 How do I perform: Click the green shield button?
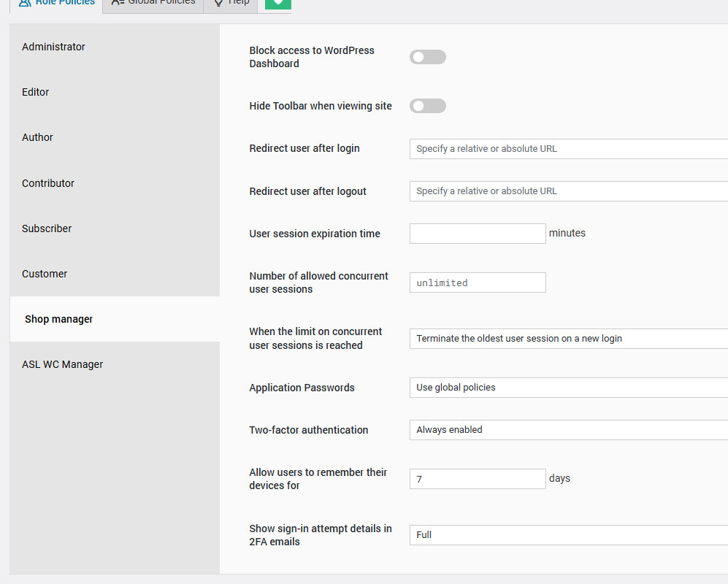click(x=277, y=4)
